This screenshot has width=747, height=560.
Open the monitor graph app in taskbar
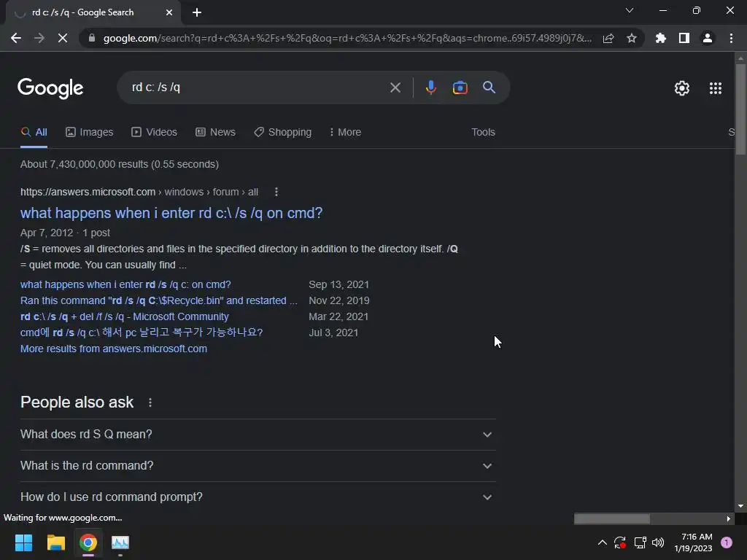[120, 542]
